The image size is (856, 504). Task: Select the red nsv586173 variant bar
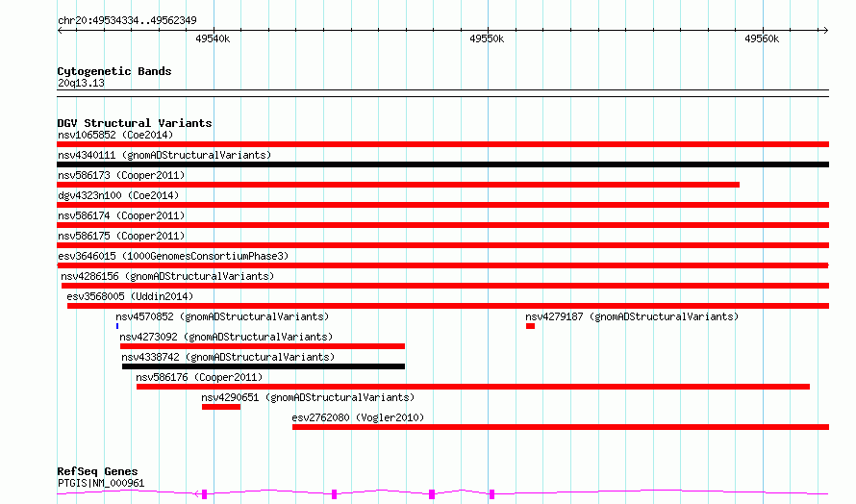pos(398,185)
